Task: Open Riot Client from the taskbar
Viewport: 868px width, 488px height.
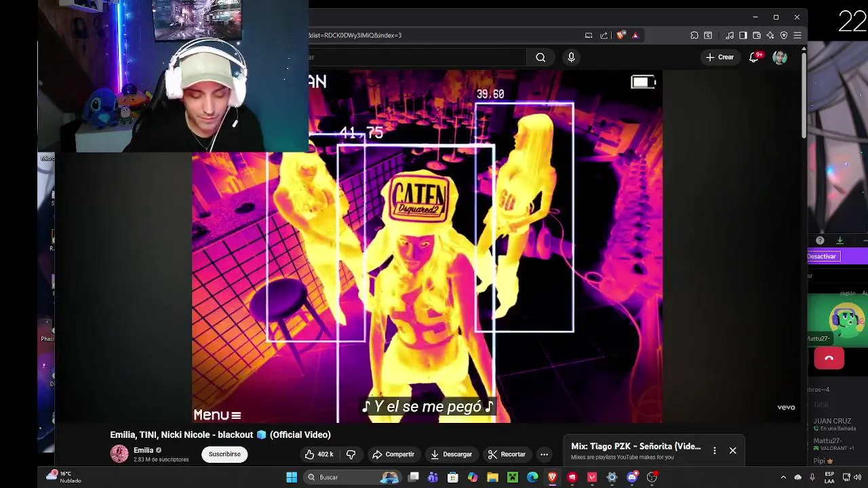Action: 572,477
